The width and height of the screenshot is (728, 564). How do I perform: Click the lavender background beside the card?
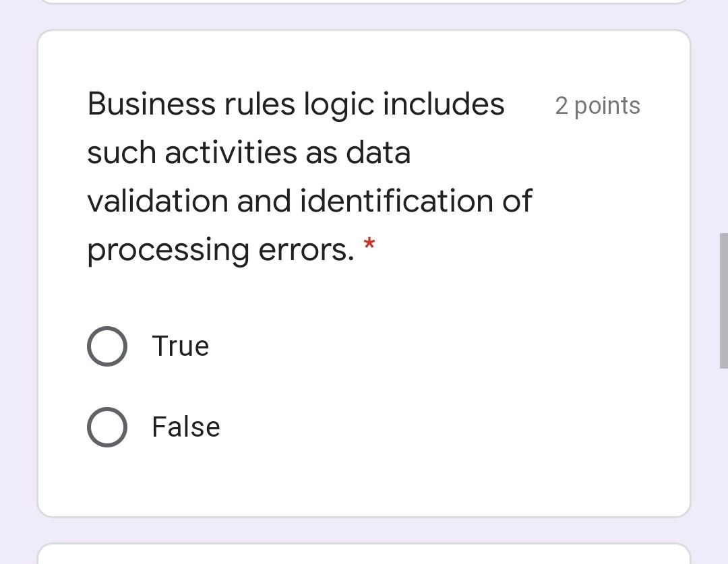click(x=17, y=270)
